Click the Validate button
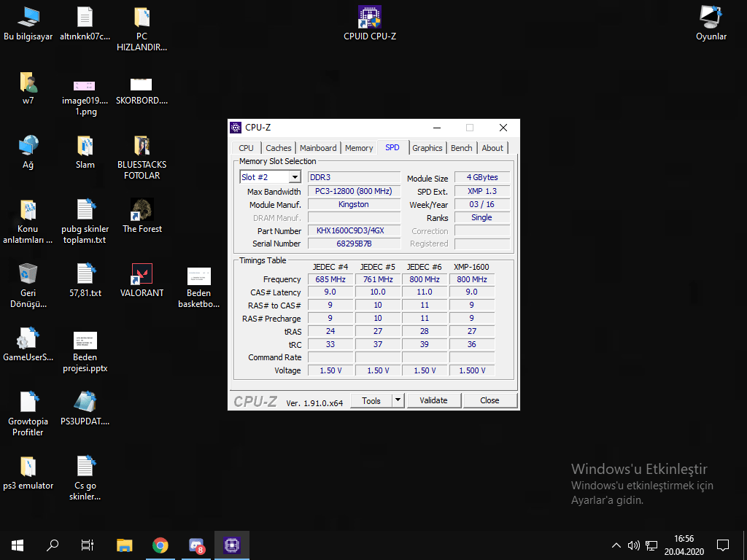 click(433, 400)
